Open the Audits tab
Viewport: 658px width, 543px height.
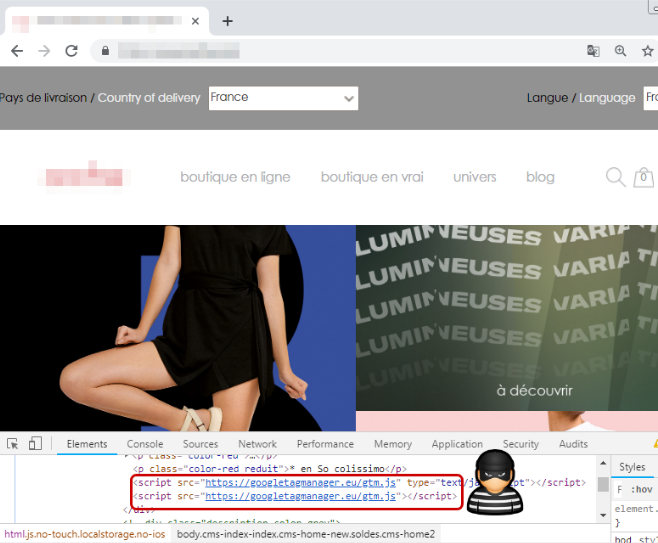click(573, 444)
